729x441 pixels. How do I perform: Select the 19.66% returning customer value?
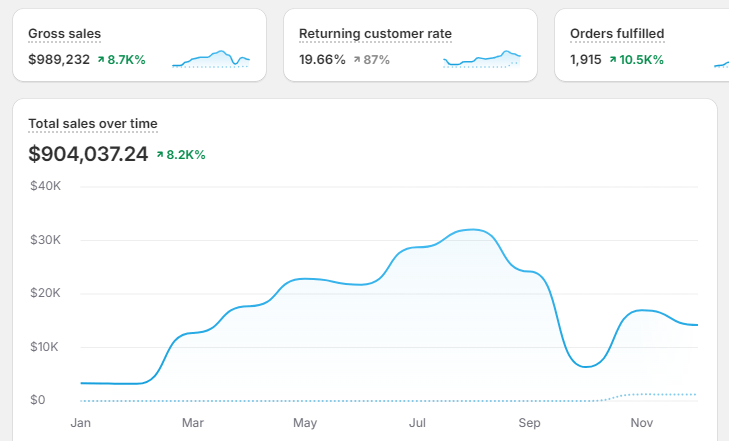click(x=322, y=60)
